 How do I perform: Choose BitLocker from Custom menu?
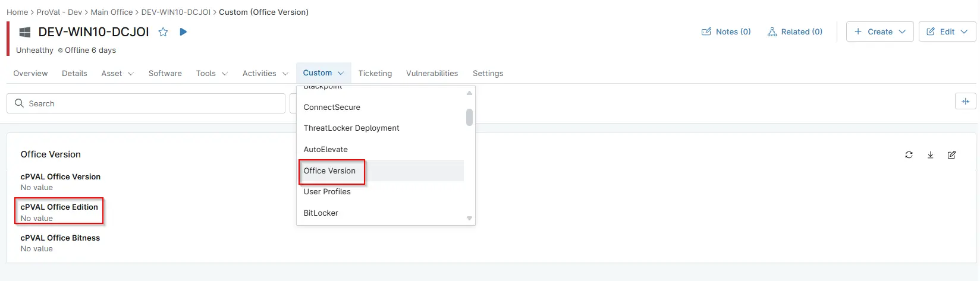point(381,213)
